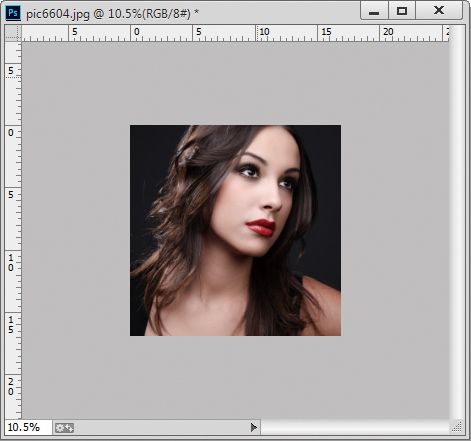Click the horizontal ruler at mark 20
471x441 pixels.
[388, 32]
